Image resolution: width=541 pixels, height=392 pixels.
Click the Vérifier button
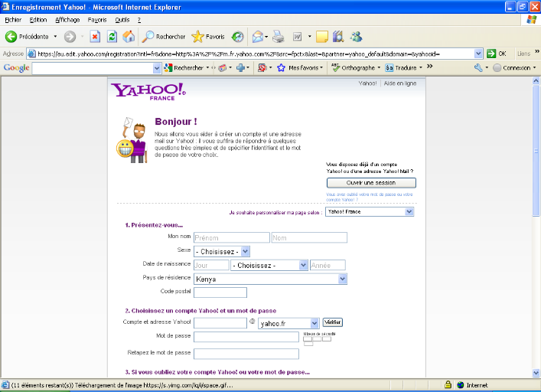click(333, 322)
